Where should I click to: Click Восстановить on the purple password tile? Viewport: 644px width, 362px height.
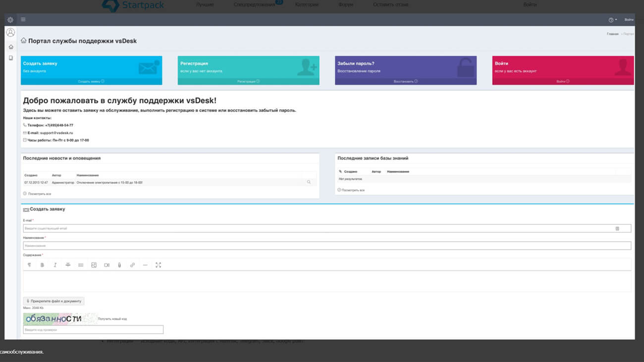pyautogui.click(x=405, y=81)
